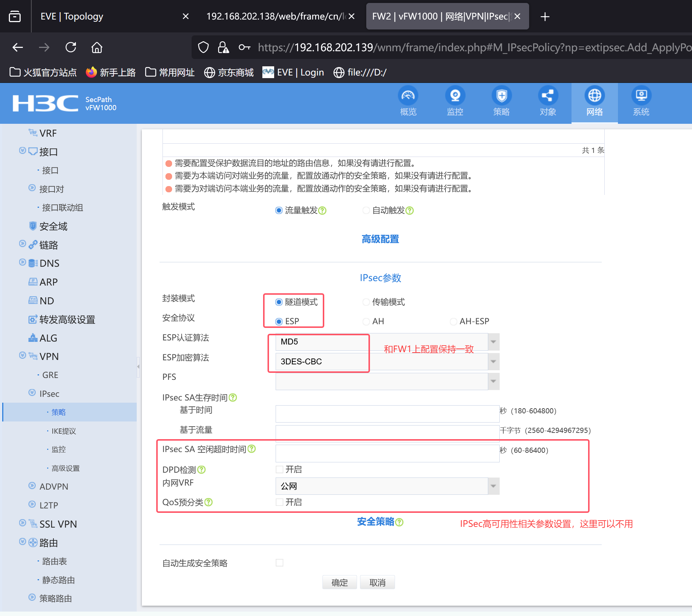Click 取消 to cancel

tap(377, 582)
